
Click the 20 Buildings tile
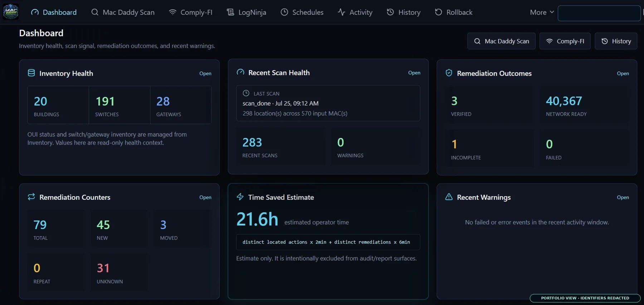[x=58, y=105]
